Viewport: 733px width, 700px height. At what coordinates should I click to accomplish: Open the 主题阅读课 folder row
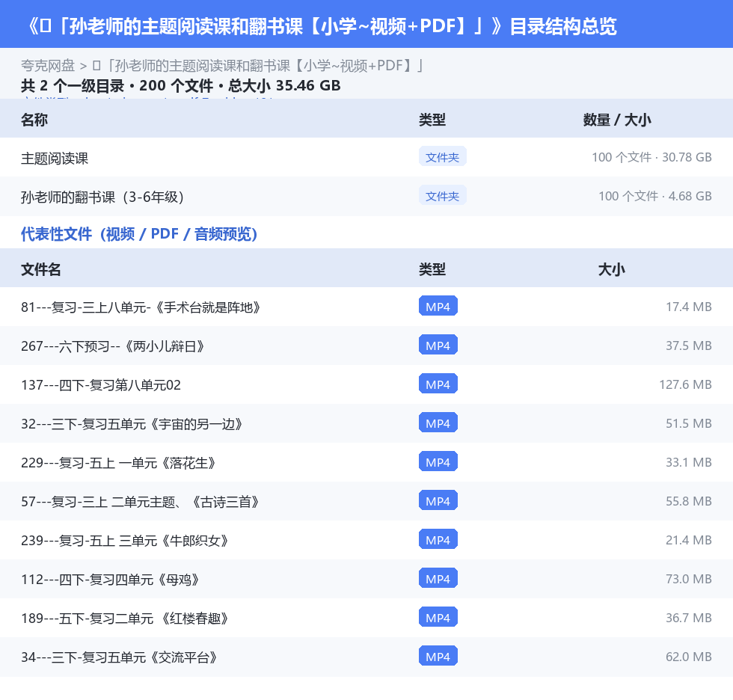(366, 158)
